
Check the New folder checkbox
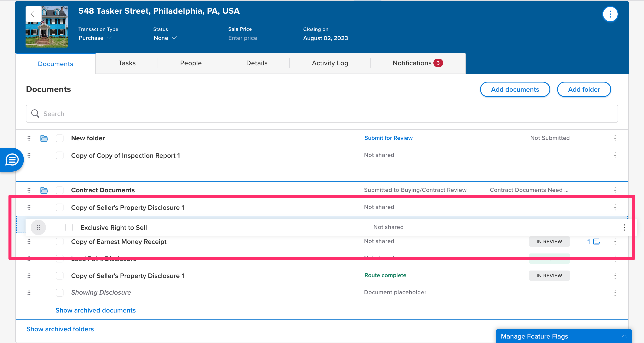(x=59, y=138)
